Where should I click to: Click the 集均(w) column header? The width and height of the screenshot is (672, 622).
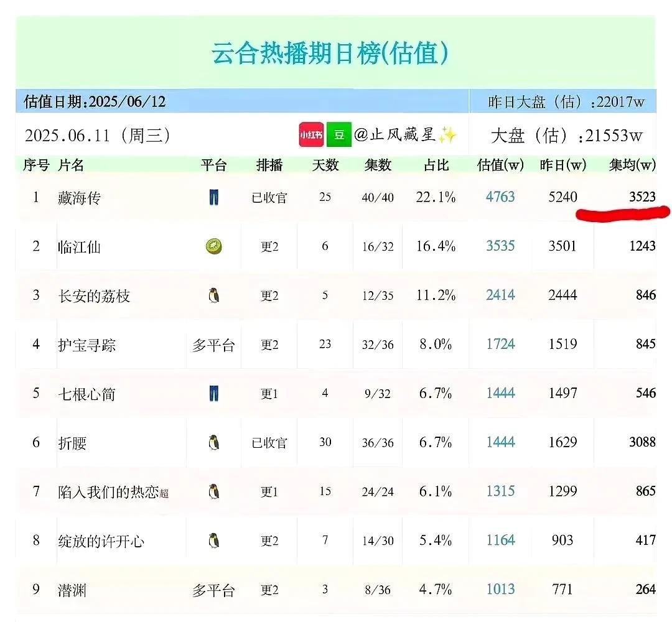(x=633, y=165)
